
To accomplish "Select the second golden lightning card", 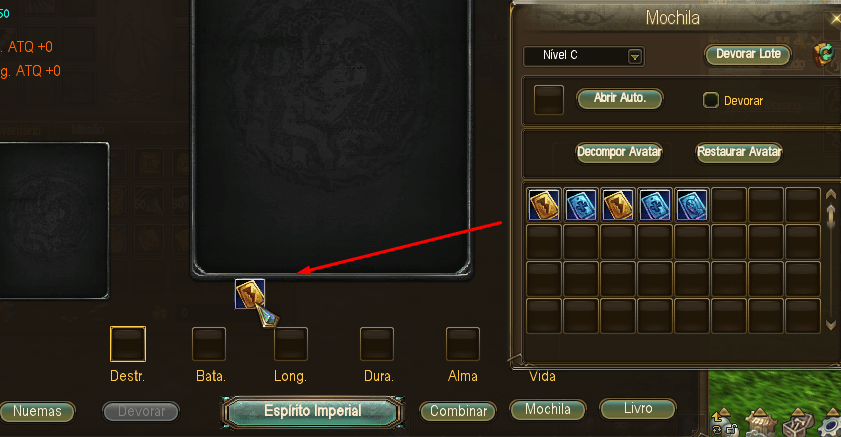I will coord(618,204).
